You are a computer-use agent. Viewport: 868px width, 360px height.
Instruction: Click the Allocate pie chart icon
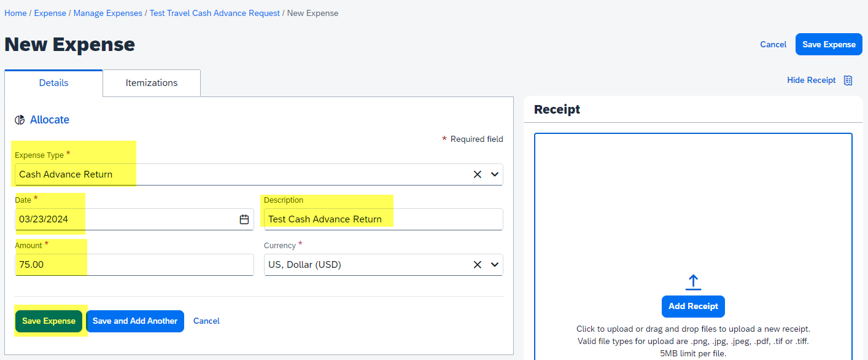pyautogui.click(x=20, y=120)
